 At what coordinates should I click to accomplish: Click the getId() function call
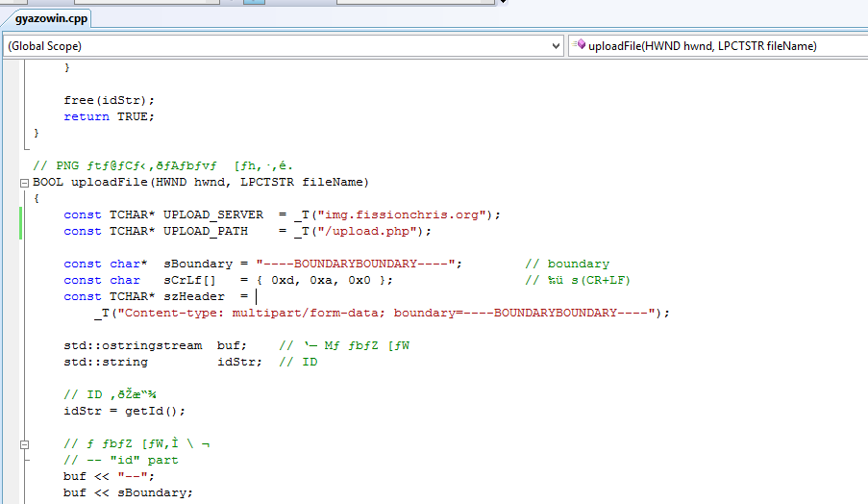159,411
